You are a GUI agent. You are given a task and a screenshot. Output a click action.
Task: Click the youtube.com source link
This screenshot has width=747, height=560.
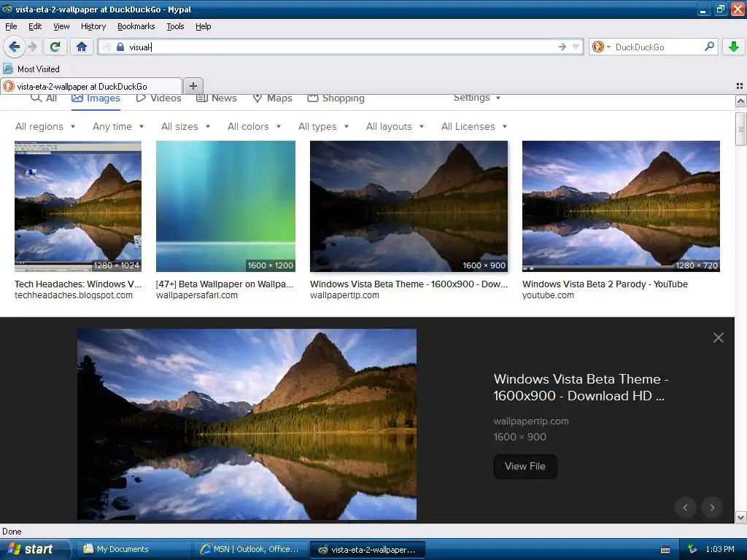(x=548, y=295)
